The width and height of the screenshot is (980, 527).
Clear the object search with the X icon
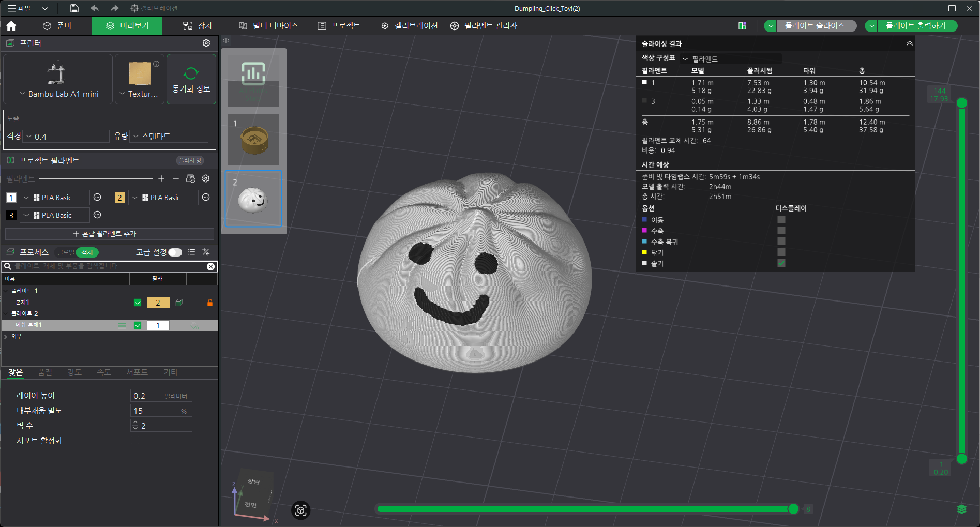point(211,266)
